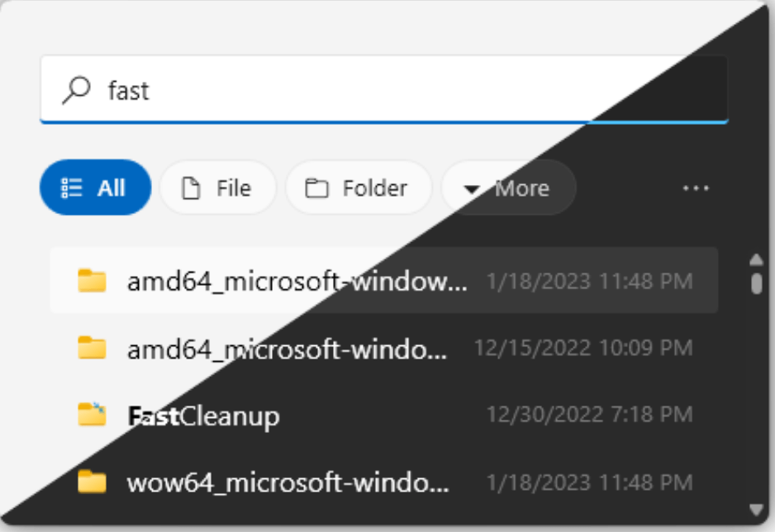Select the All filter tab

(x=95, y=188)
